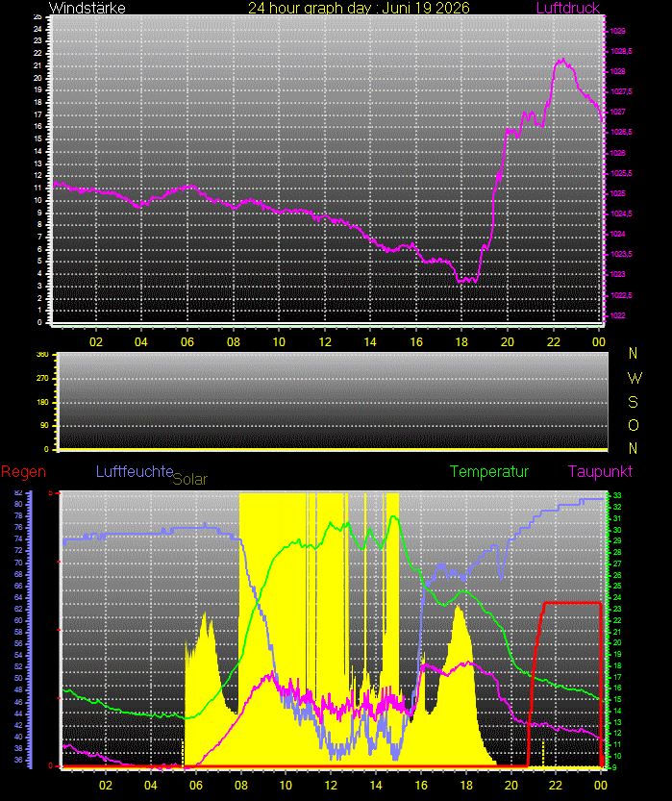Click the Windstärke heading label
The height and width of the screenshot is (801, 672).
87,8
